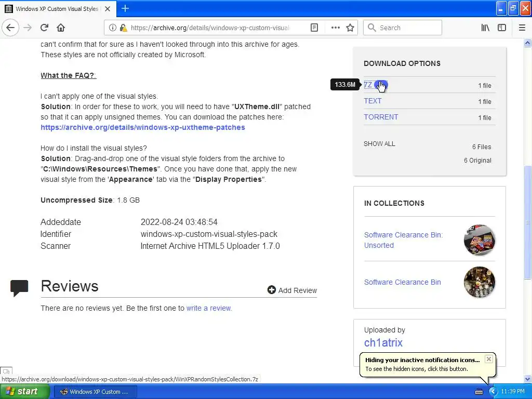Click the Search input box

coord(403,28)
